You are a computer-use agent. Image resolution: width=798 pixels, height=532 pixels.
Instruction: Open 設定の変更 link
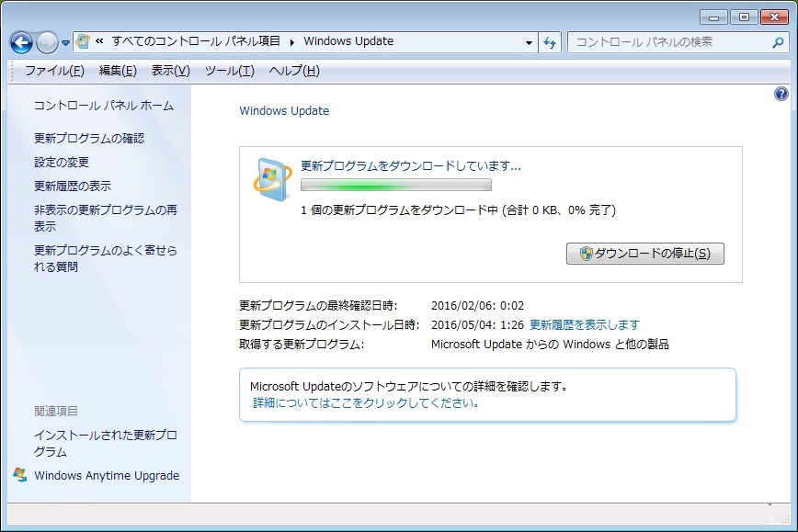(62, 163)
